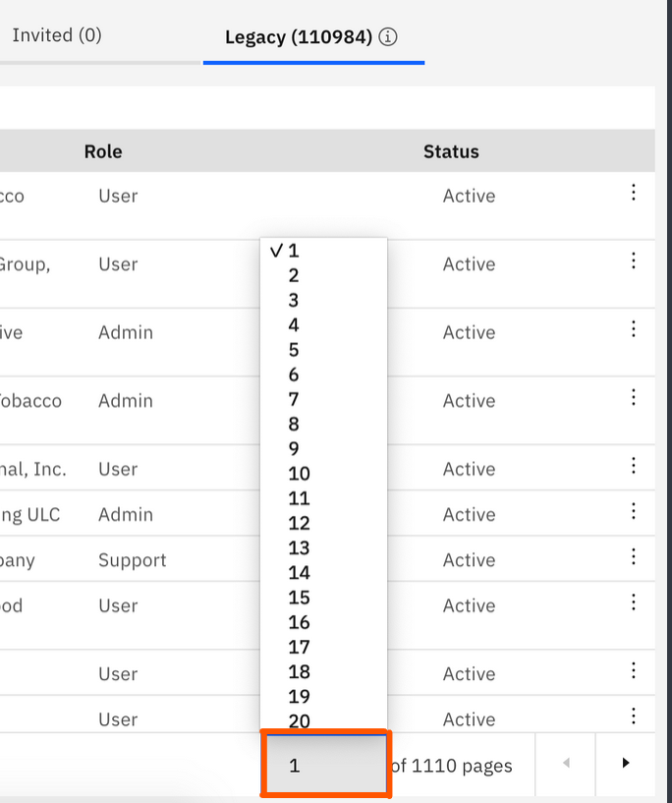Switch to the Invited (0) tab
The height and width of the screenshot is (803, 672).
point(56,34)
